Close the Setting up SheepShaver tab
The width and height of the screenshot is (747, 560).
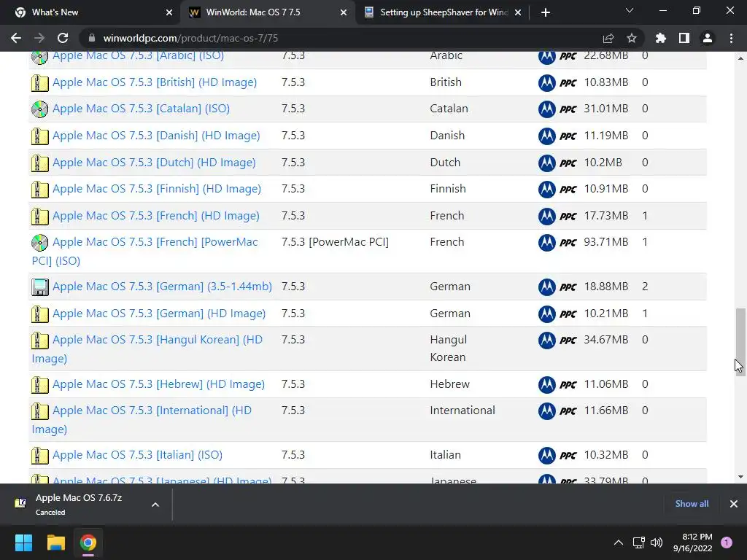tap(519, 12)
